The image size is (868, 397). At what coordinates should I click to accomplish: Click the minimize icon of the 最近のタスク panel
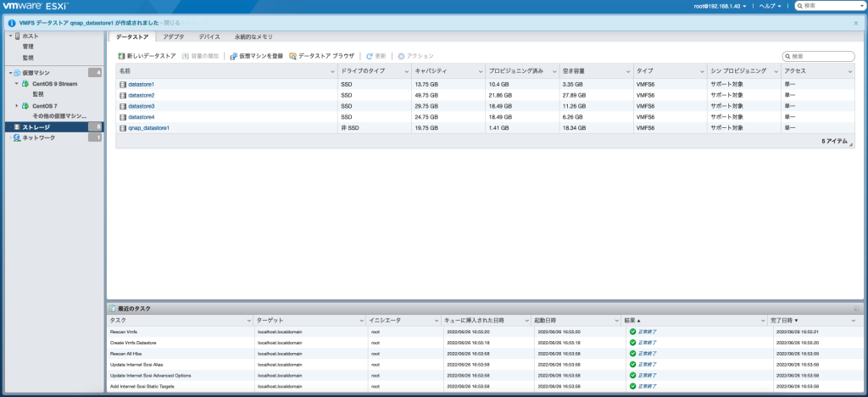point(856,309)
